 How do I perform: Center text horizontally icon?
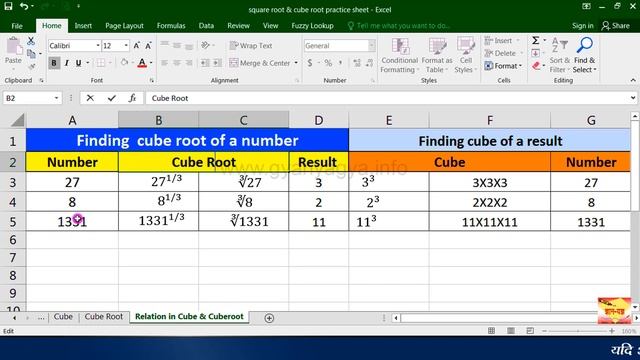coord(177,63)
